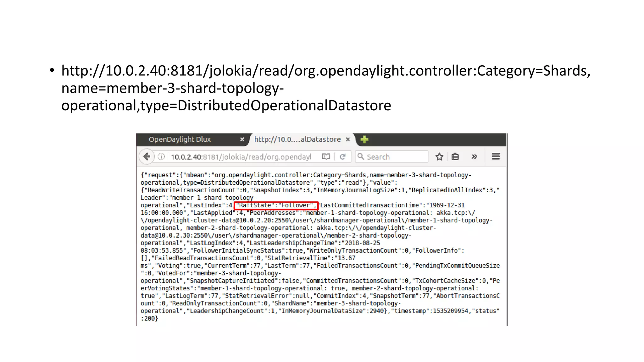Close the OpenDaylight Dlux tab

point(242,140)
